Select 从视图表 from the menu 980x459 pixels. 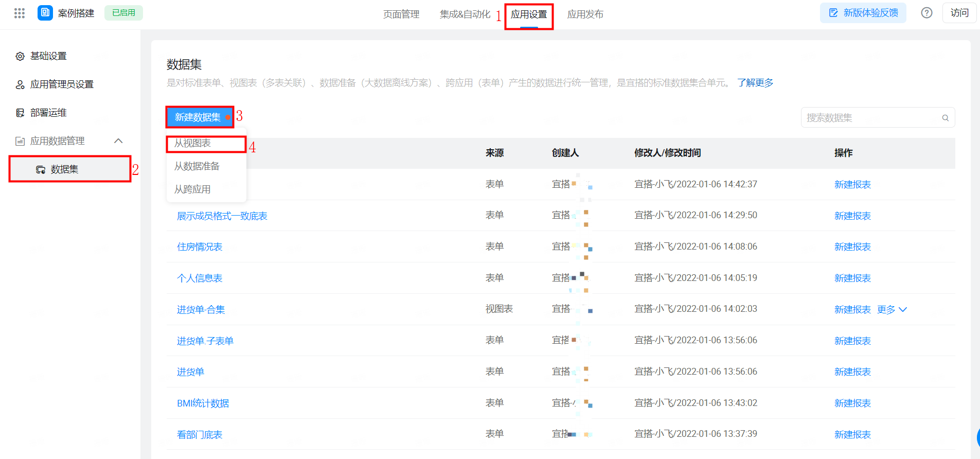[x=192, y=143]
